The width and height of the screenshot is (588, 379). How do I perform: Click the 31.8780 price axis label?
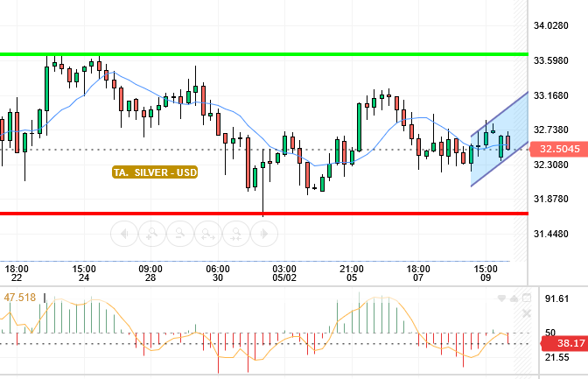(551, 199)
